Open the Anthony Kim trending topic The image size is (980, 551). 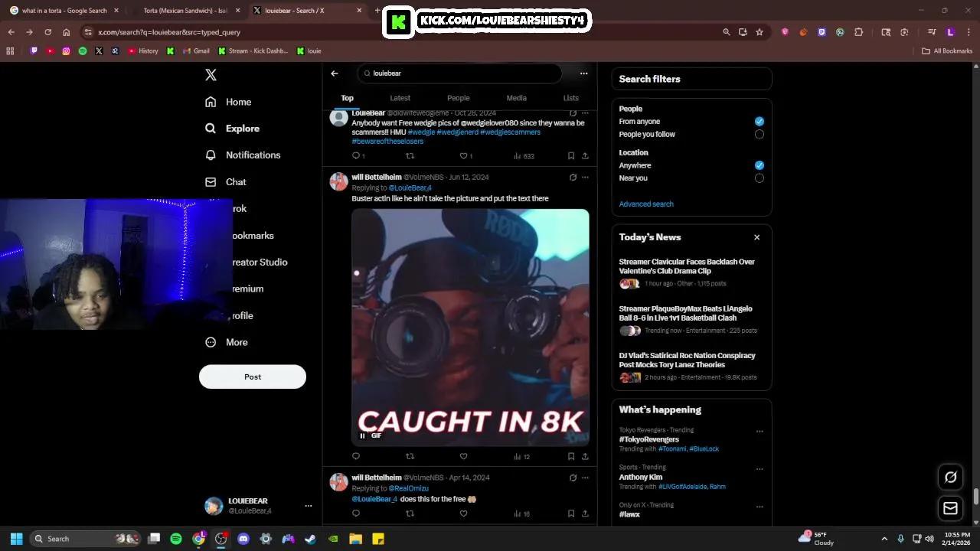640,477
